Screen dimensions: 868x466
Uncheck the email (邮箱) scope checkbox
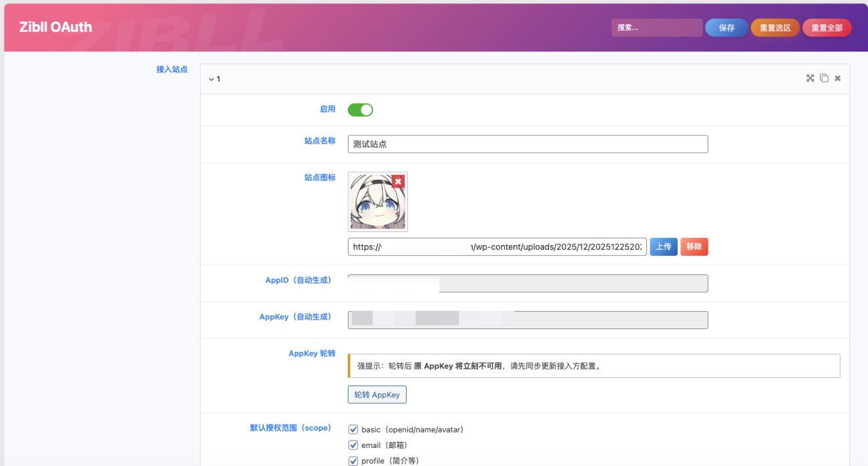[x=354, y=445]
